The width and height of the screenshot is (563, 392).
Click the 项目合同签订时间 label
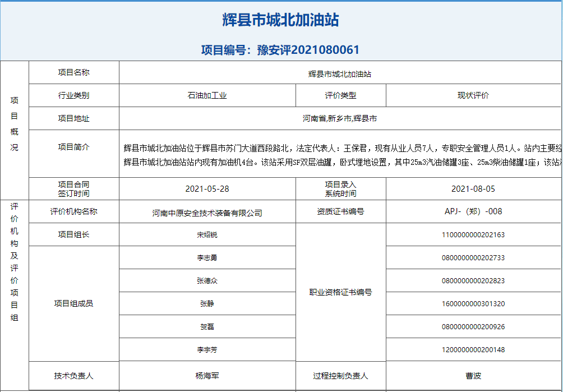tap(73, 189)
